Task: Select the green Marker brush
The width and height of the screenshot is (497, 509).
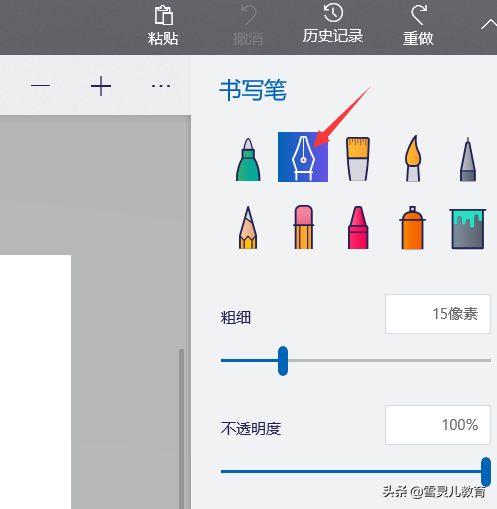Action: tap(248, 159)
